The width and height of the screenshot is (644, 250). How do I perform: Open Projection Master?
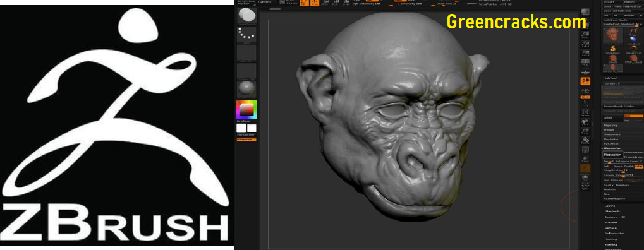click(246, 3)
